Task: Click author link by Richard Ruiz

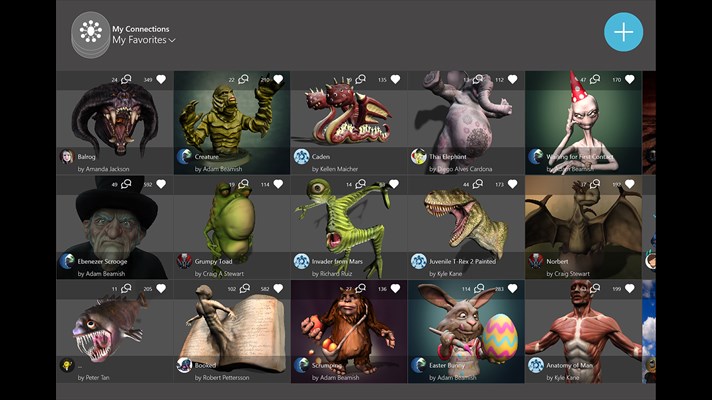Action: click(x=332, y=274)
